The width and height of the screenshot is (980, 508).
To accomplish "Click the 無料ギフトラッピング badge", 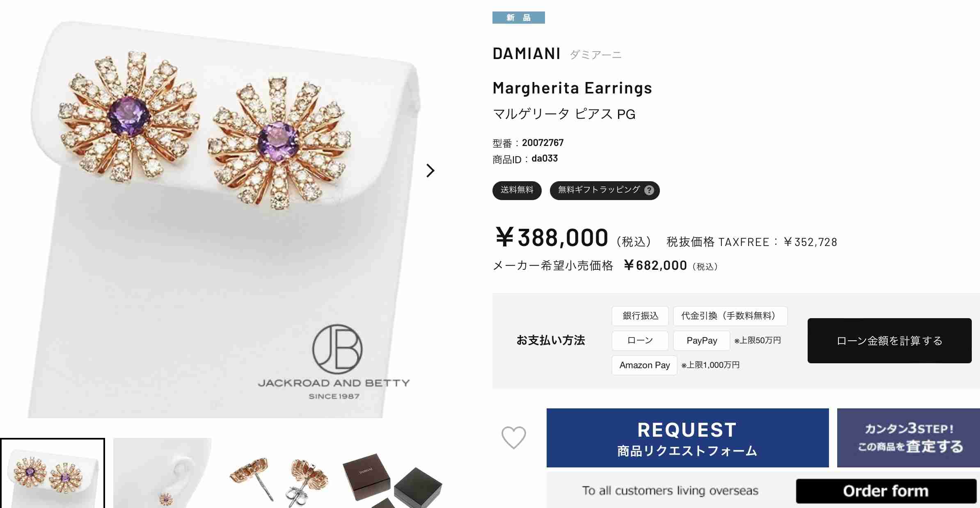I will click(x=604, y=190).
